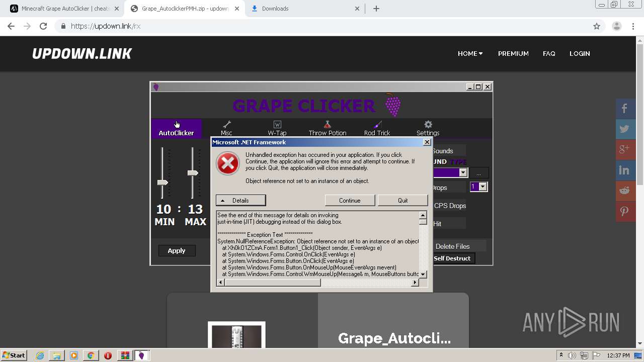
Task: Click the Grape_Autocli... file name heading
Action: coord(394,338)
